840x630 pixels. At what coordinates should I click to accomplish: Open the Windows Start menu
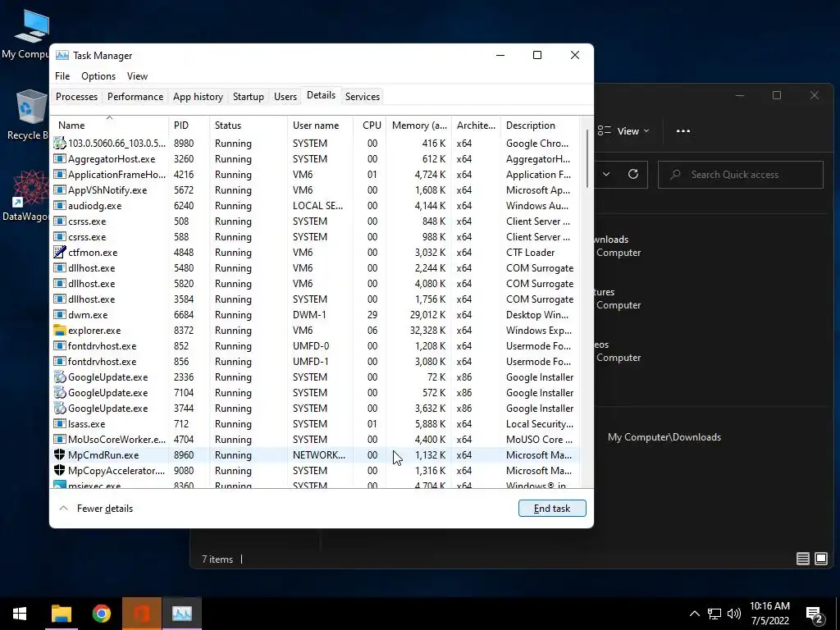(x=20, y=614)
